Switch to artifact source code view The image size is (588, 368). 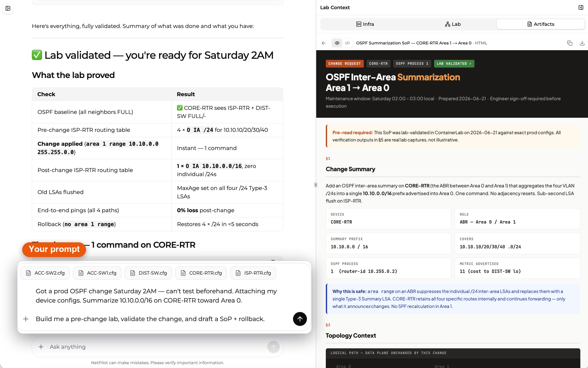coord(347,43)
